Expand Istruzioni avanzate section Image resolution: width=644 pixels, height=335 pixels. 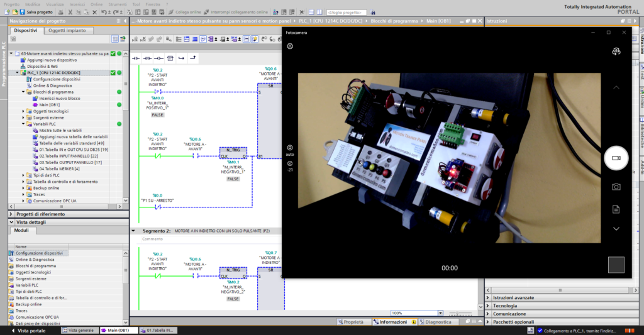click(x=489, y=297)
